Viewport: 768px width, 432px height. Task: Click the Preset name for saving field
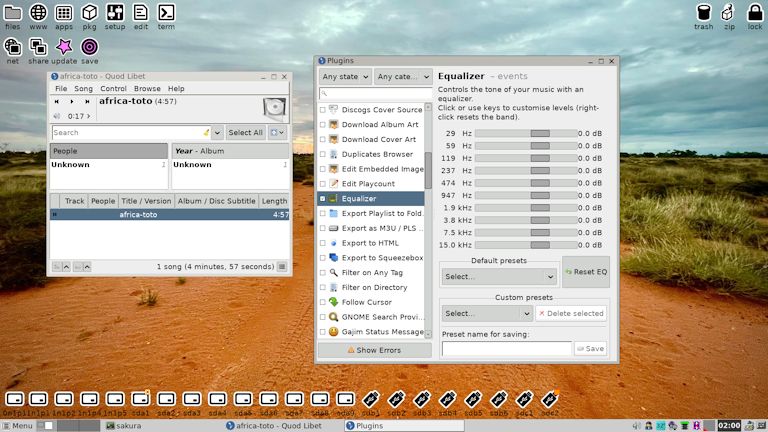tap(506, 349)
